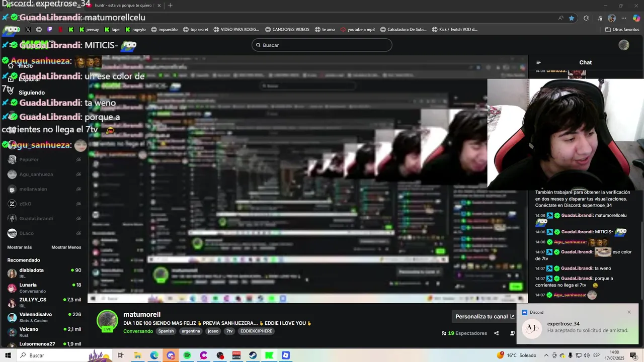Open the matumorell channel name link
644x362 pixels.
click(x=142, y=314)
